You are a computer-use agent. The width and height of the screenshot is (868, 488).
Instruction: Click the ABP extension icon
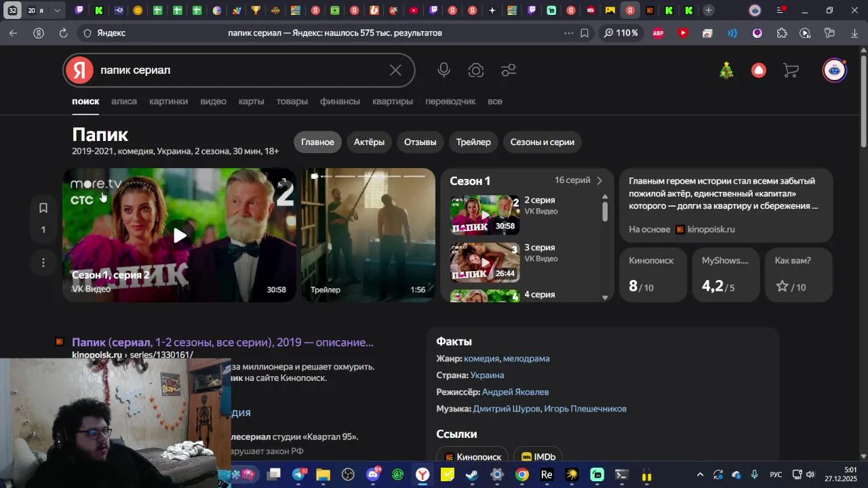tap(658, 33)
